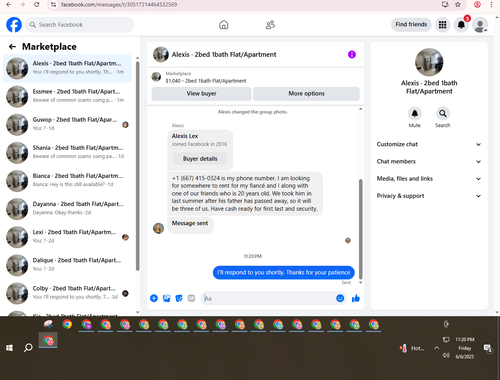This screenshot has width=500, height=380.
Task: Open the Facebook logo home link
Action: [x=14, y=25]
